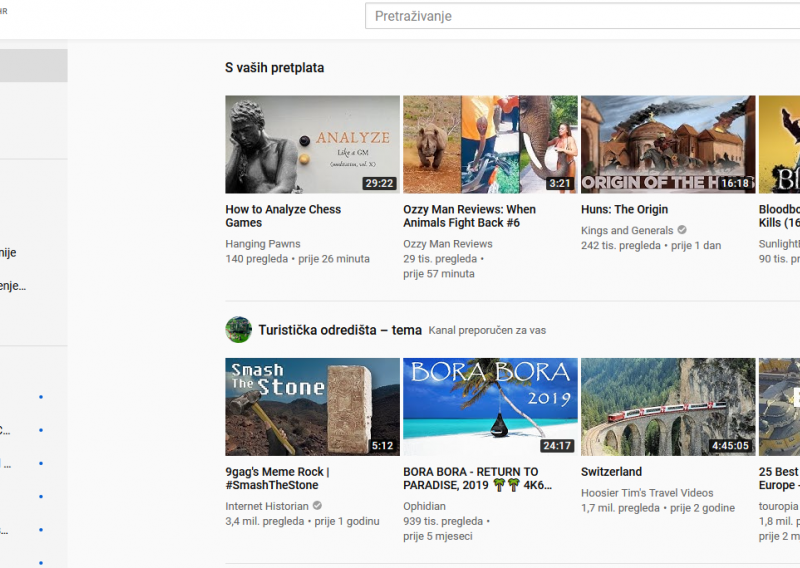Click the 'Switzerland' video title
The image size is (800, 568).
[611, 472]
